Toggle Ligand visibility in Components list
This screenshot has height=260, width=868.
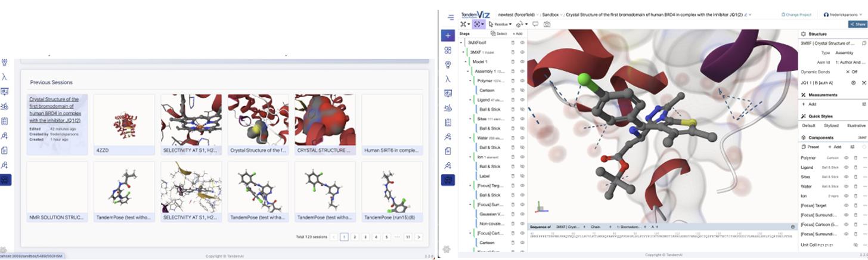click(846, 168)
